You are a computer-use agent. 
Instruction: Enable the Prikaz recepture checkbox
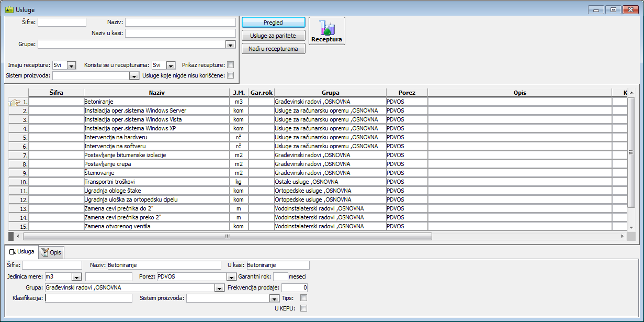point(230,65)
